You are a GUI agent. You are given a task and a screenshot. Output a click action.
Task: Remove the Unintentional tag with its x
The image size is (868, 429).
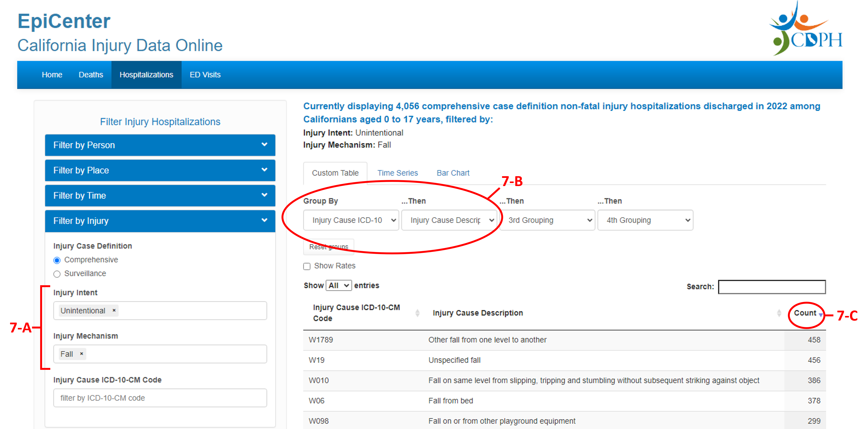pyautogui.click(x=114, y=310)
